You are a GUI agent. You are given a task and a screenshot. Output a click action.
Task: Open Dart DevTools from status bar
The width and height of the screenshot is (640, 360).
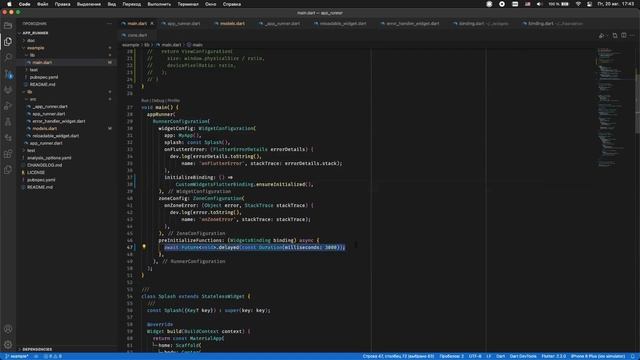click(523, 356)
